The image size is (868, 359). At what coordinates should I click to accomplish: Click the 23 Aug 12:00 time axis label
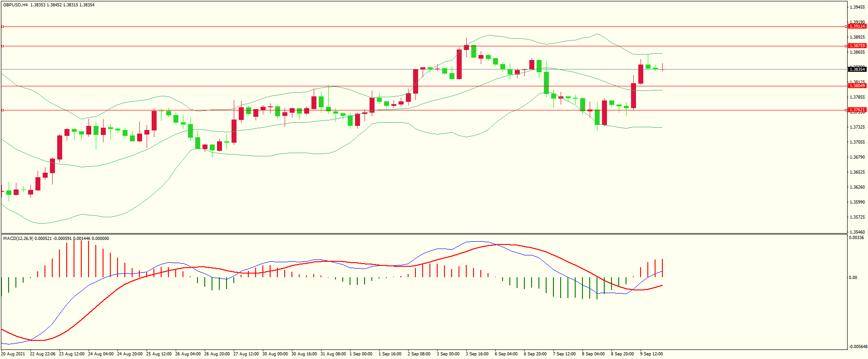72,354
